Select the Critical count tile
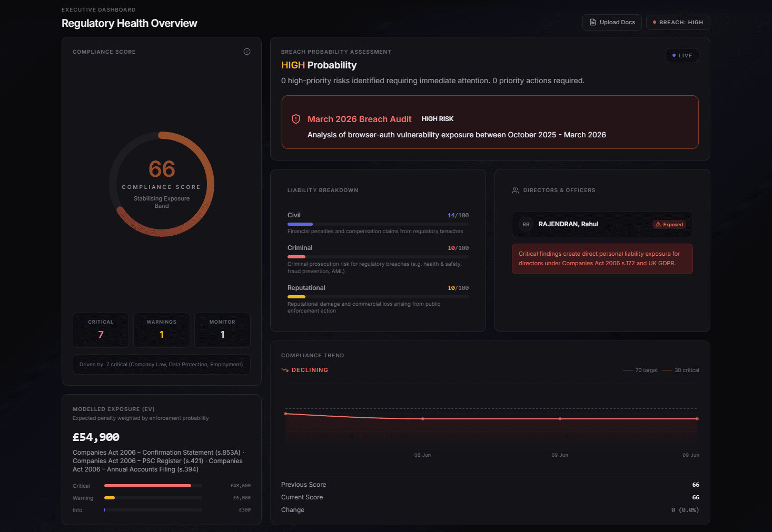The width and height of the screenshot is (772, 532). 101,330
